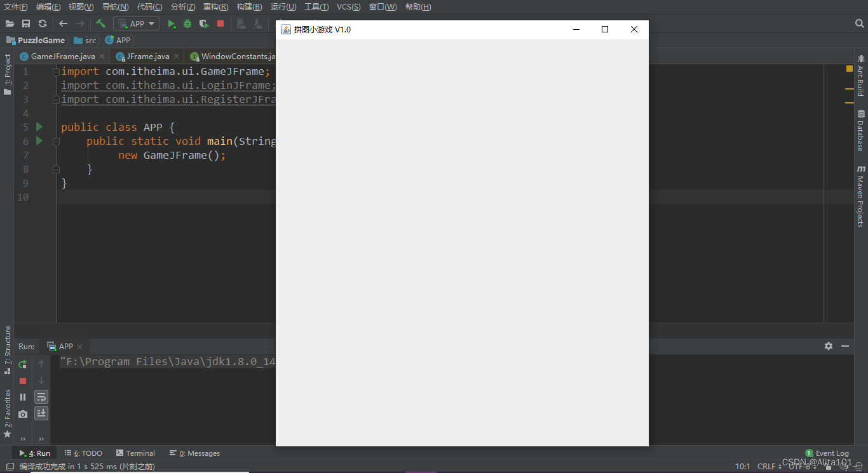
Task: Open the 重构(R) menu
Action: tap(215, 7)
